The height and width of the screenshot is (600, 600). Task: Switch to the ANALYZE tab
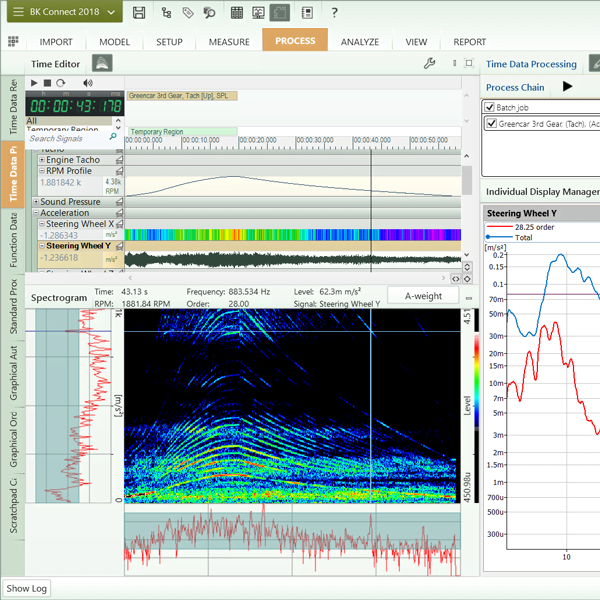[x=359, y=42]
